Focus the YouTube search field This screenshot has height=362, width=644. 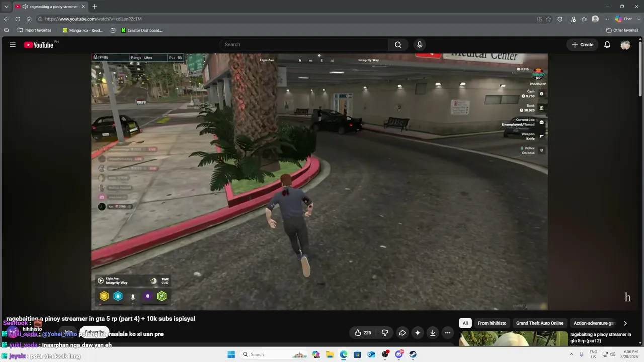[303, 45]
